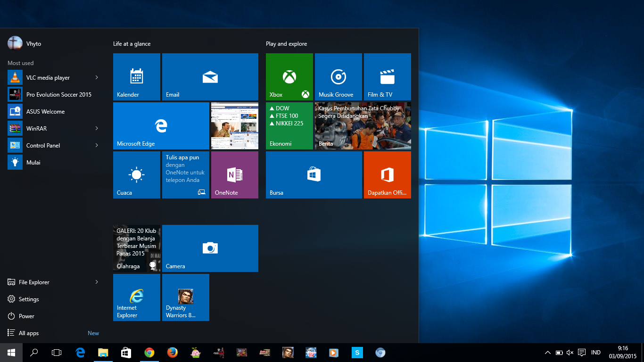
Task: Open the Musik Groove tile
Action: coord(339,77)
